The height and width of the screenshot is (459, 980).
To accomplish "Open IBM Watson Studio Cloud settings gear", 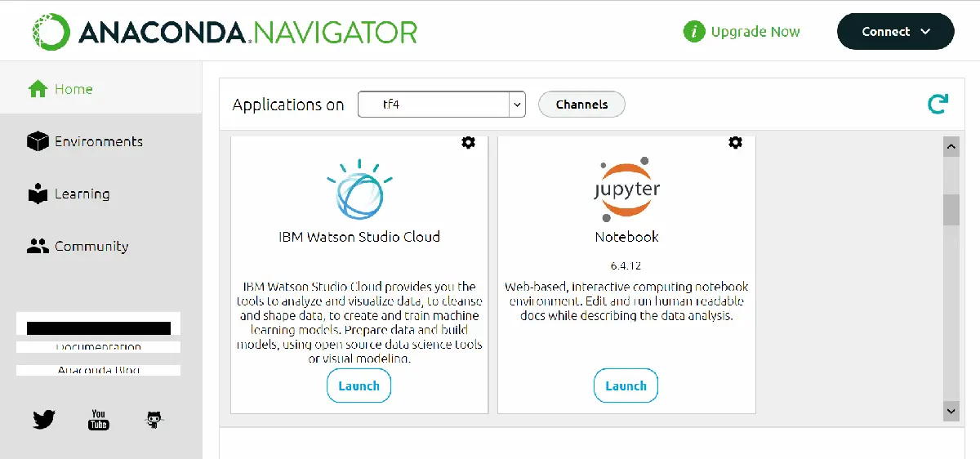I will coord(468,143).
